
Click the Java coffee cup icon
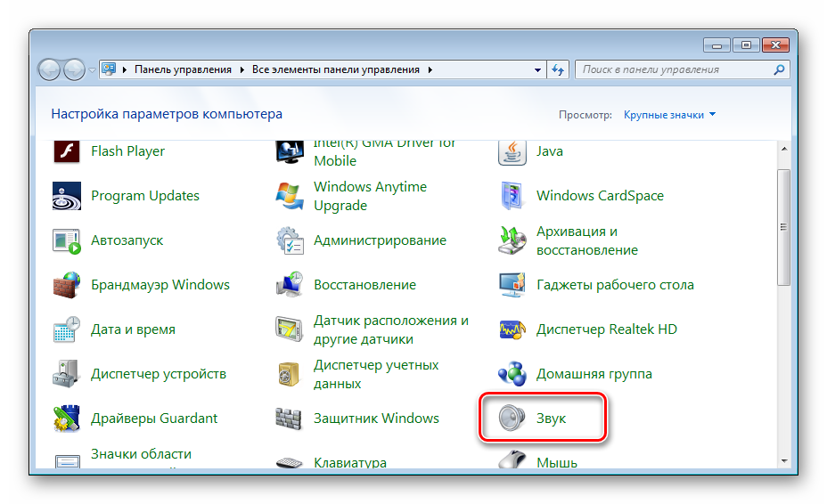pyautogui.click(x=512, y=151)
